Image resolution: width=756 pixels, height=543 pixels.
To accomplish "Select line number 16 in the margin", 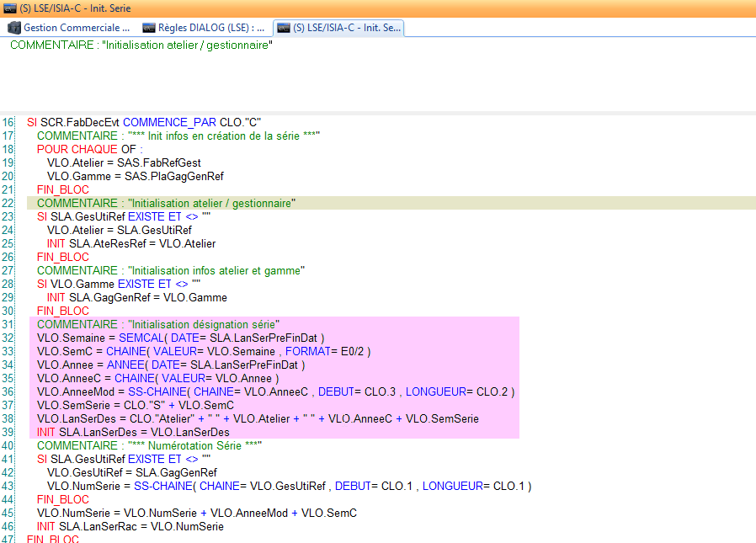I will pyautogui.click(x=8, y=121).
